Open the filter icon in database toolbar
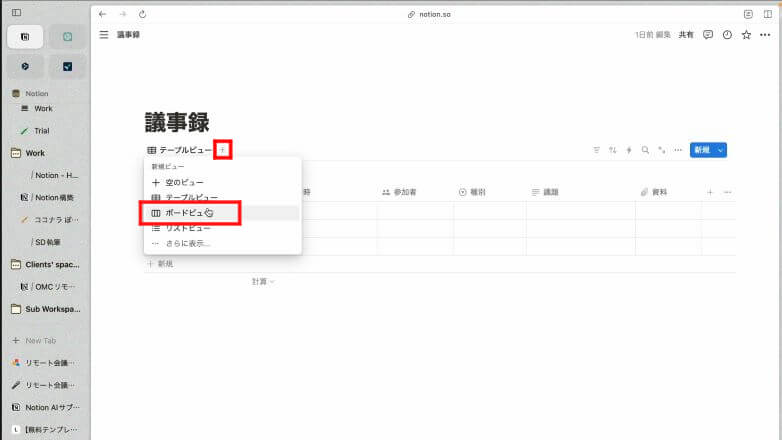 point(597,150)
